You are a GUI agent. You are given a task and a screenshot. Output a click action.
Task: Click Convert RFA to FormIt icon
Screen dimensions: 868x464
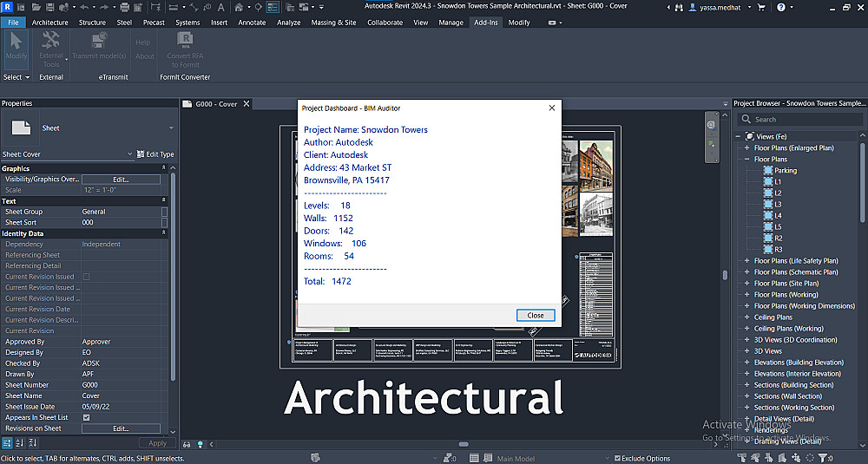coord(185,49)
